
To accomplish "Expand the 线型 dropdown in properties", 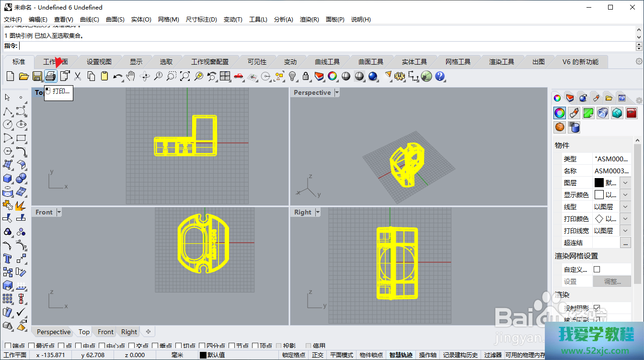I will pyautogui.click(x=625, y=207).
